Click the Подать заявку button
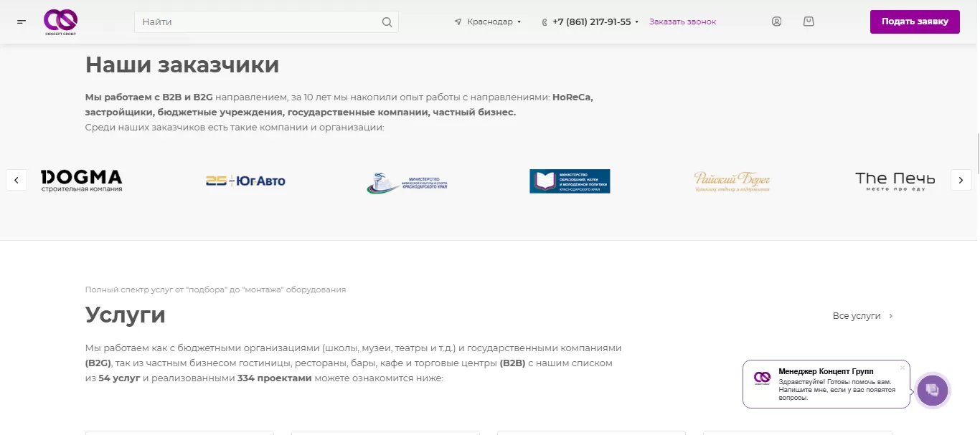The image size is (980, 435). 915,21
